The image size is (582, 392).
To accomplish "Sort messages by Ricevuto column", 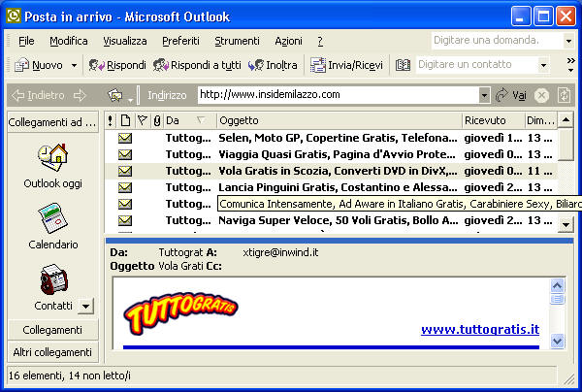I will click(494, 120).
